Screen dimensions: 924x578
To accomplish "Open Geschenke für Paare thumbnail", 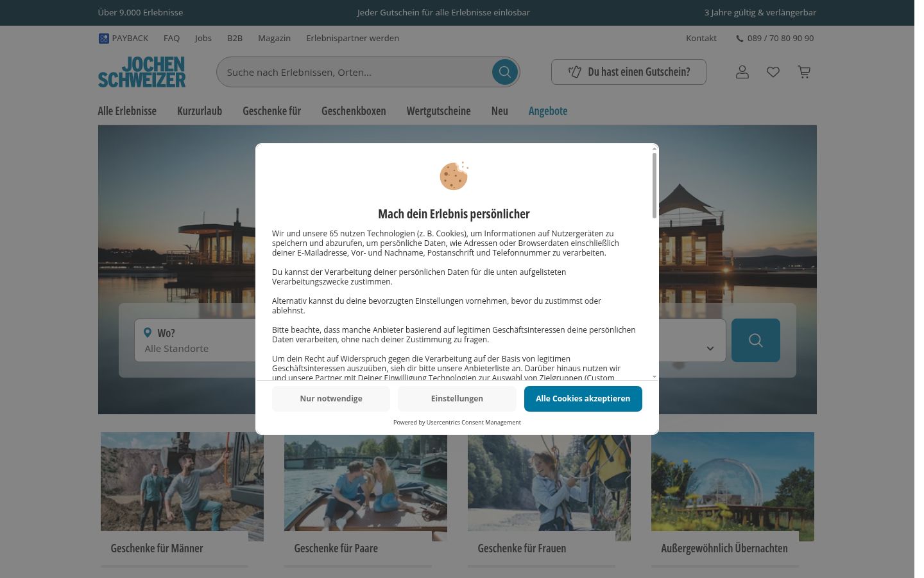I will tap(366, 487).
